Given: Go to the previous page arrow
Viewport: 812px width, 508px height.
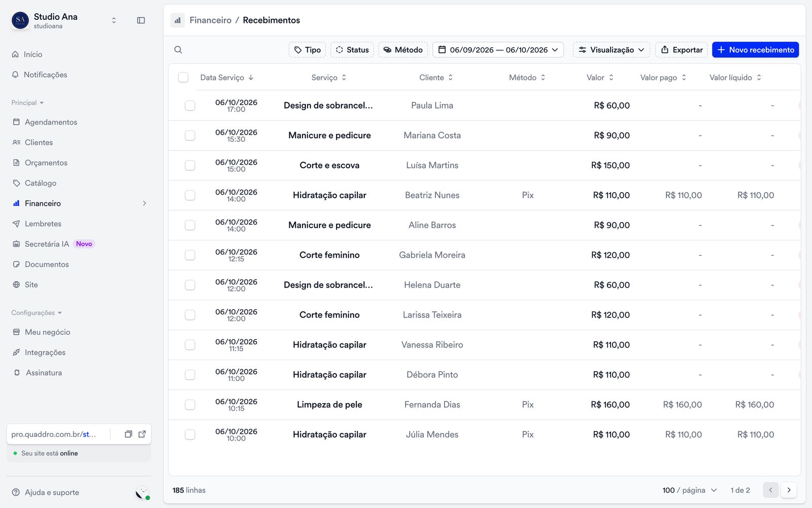Looking at the screenshot, I should [x=770, y=490].
